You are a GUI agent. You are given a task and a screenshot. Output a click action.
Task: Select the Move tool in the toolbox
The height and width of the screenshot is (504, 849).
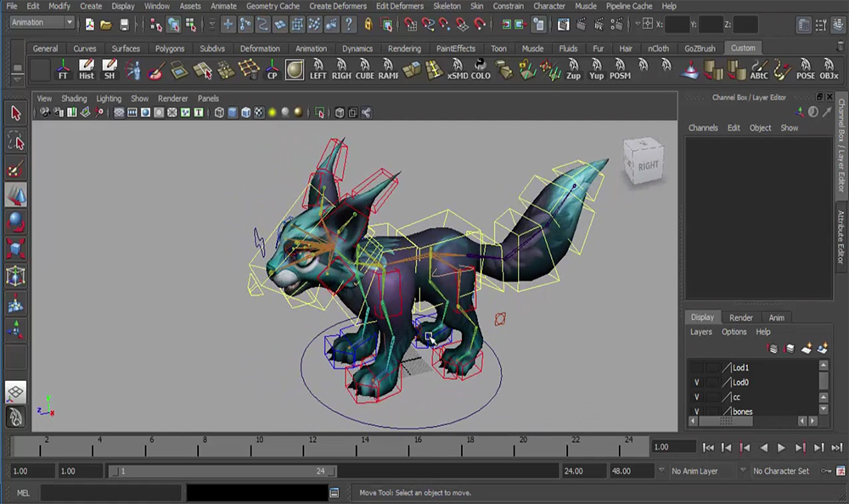tap(16, 195)
